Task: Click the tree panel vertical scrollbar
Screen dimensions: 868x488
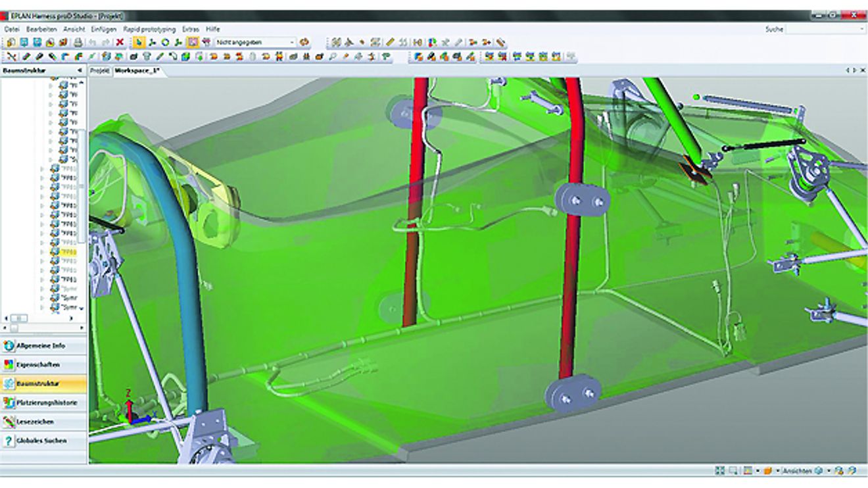Action: 82,191
